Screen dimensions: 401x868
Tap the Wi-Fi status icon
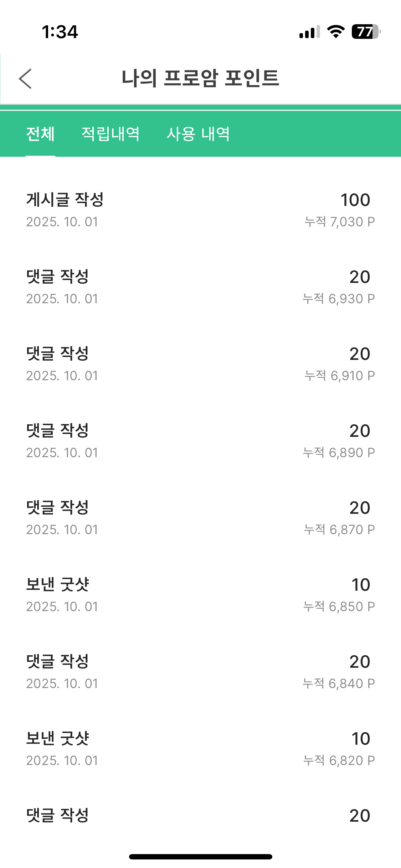click(336, 32)
